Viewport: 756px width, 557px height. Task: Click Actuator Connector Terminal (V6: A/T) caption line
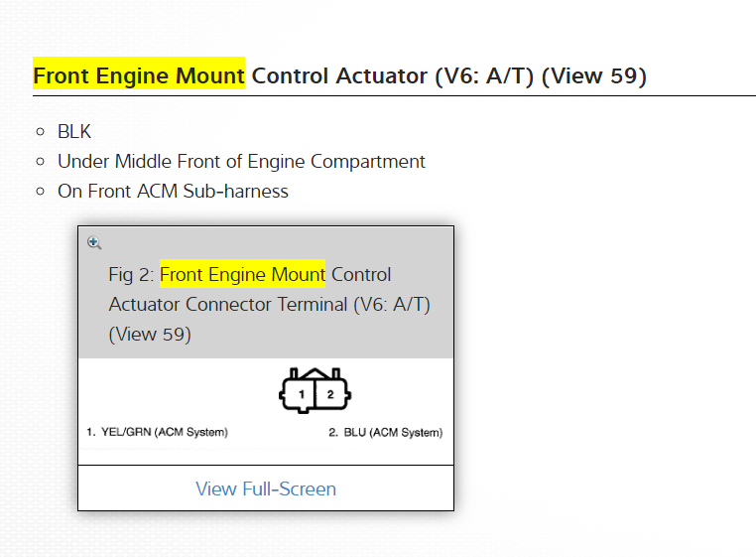269,304
